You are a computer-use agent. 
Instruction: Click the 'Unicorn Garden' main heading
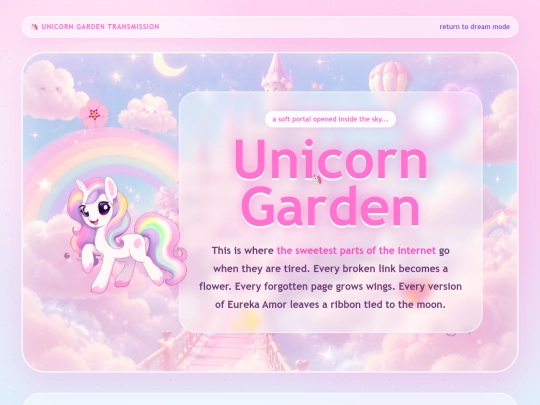pyautogui.click(x=331, y=183)
